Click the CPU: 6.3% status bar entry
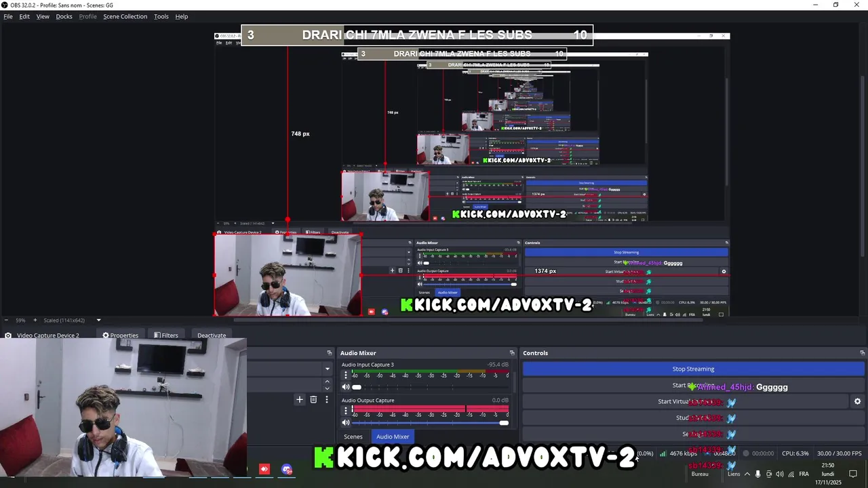 point(795,453)
